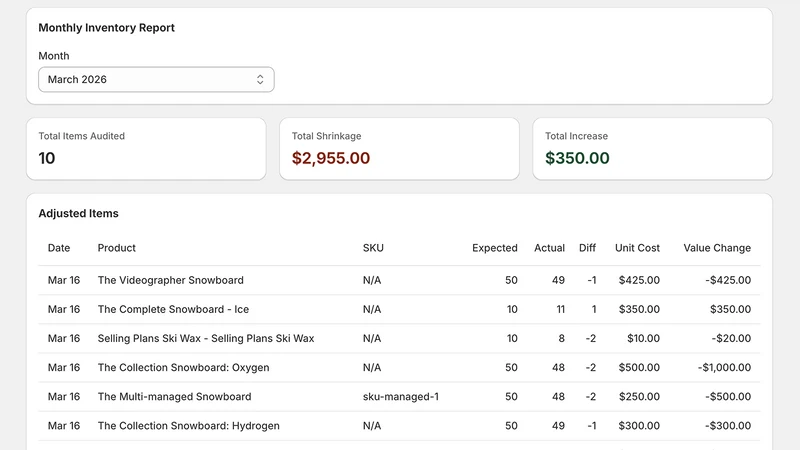800x450 pixels.
Task: Click the Expected column header
Action: [x=494, y=248]
